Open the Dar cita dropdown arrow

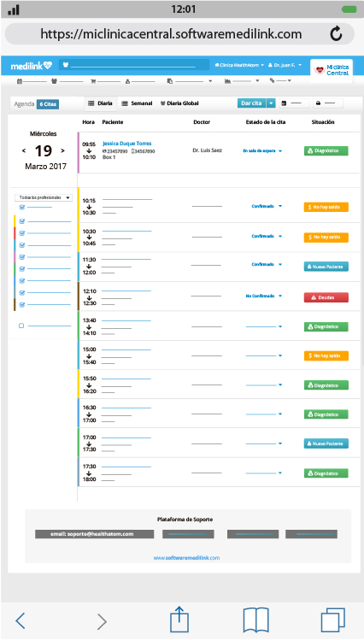(x=271, y=103)
